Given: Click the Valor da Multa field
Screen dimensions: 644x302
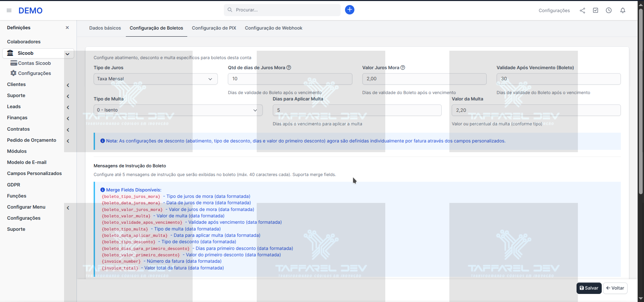Looking at the screenshot, I should pos(536,110).
